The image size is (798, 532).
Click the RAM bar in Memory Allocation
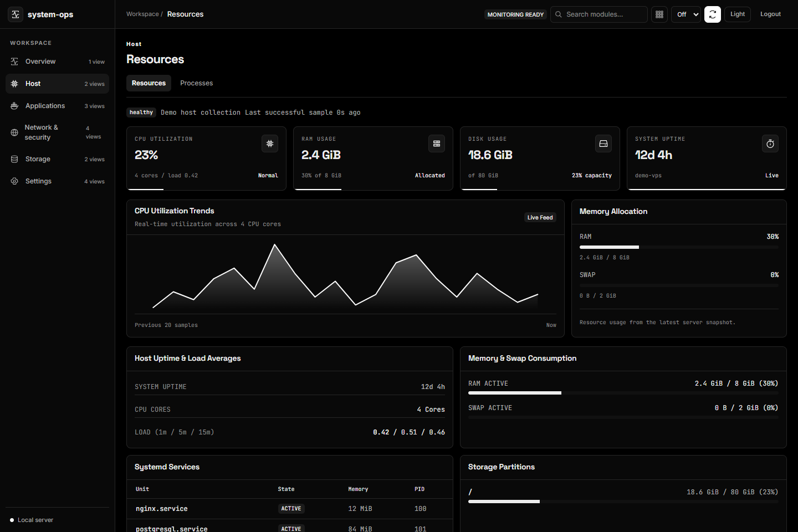point(679,247)
